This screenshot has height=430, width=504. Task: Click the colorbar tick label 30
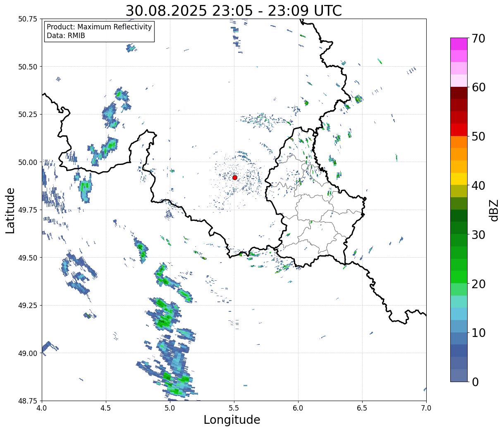click(478, 234)
